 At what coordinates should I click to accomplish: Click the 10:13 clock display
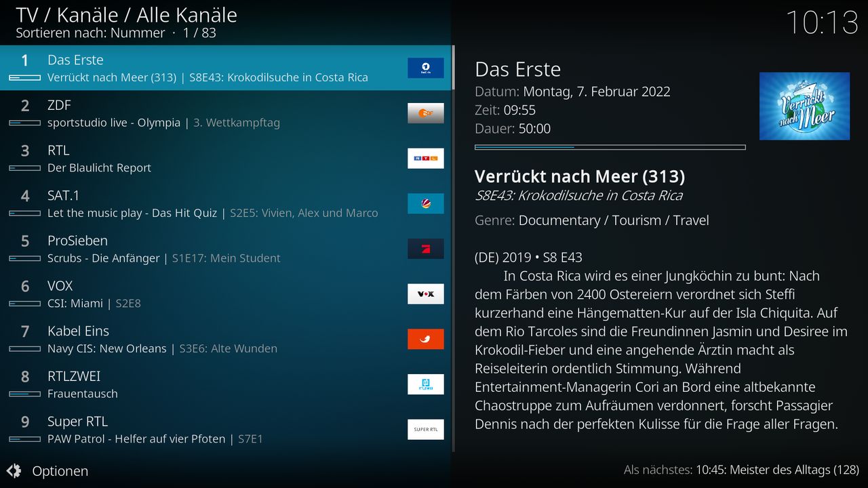coord(823,22)
